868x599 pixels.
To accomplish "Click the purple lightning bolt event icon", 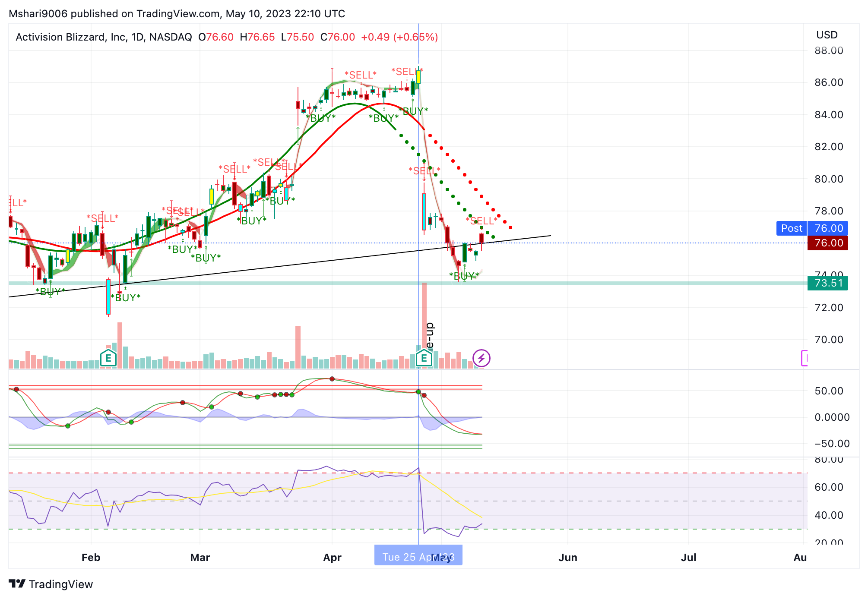I will (482, 358).
